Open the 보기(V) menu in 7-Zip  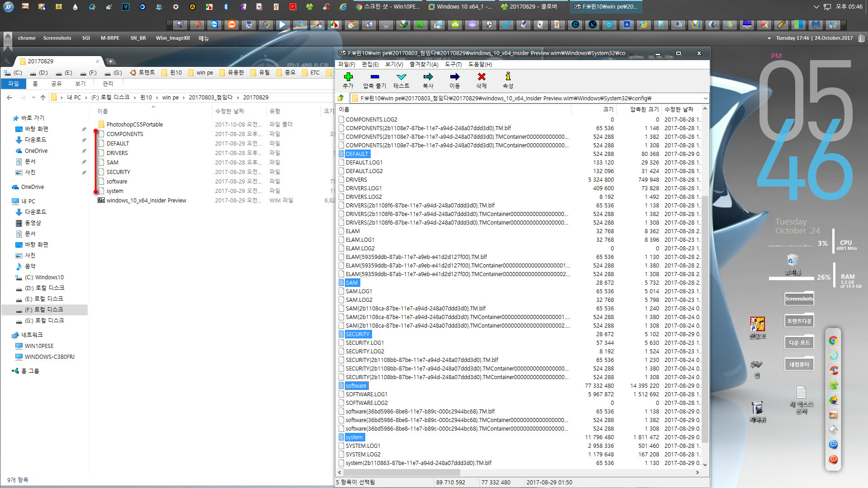coord(394,65)
